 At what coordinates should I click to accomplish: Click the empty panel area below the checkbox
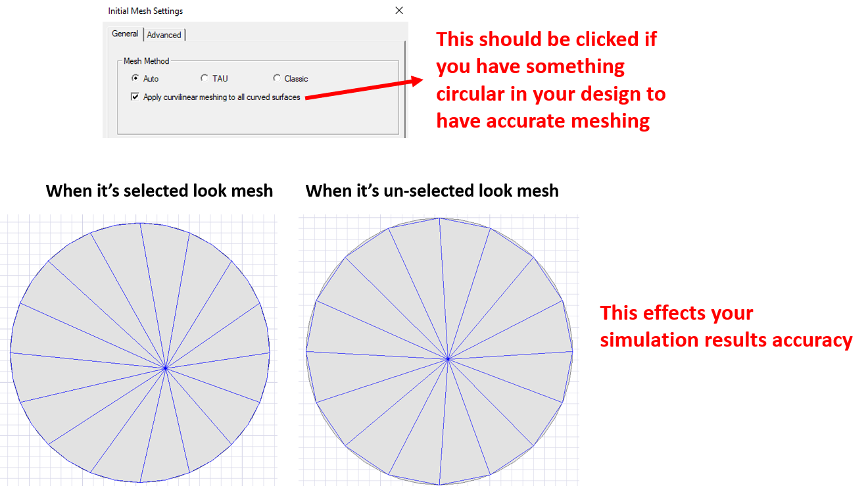[x=256, y=120]
